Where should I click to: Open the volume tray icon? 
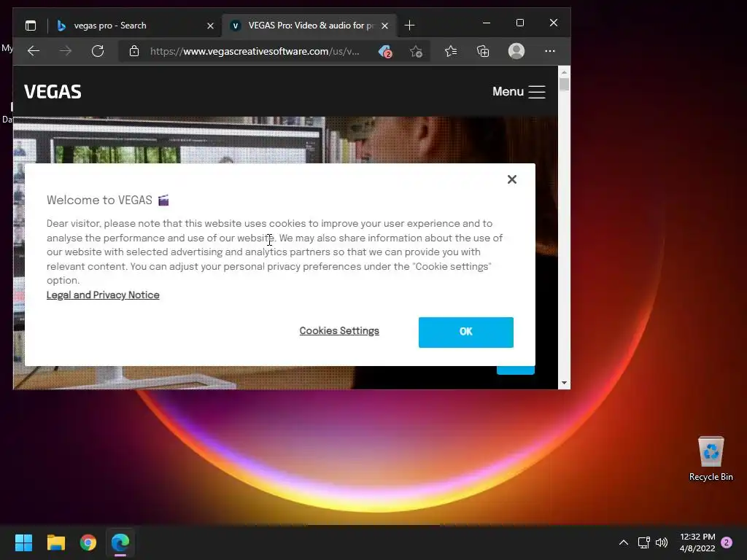[x=661, y=542]
